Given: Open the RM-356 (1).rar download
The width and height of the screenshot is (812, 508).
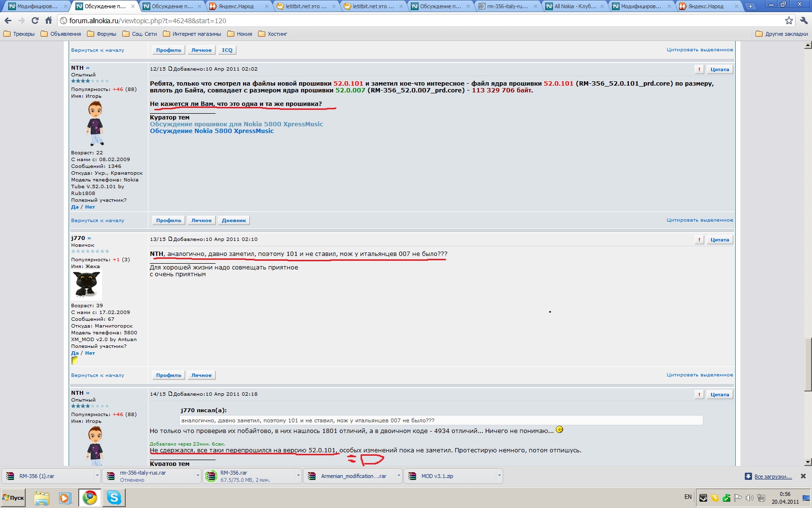Looking at the screenshot, I should [47, 476].
